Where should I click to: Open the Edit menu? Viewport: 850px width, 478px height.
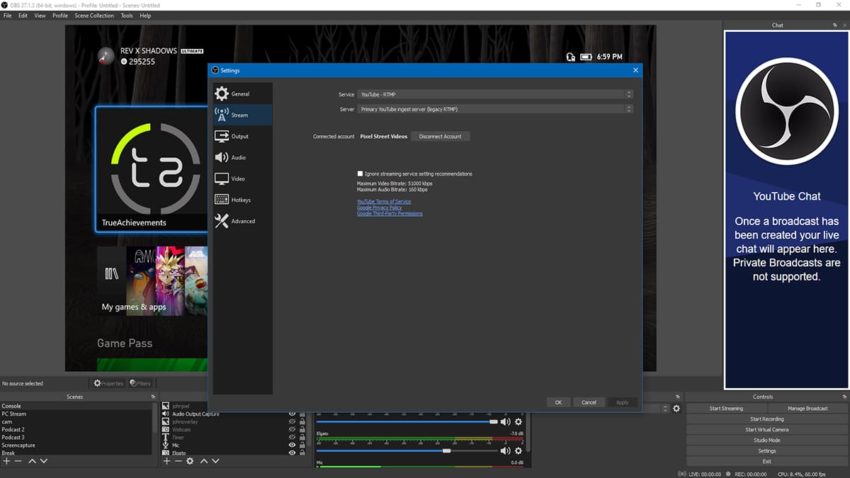(x=23, y=16)
